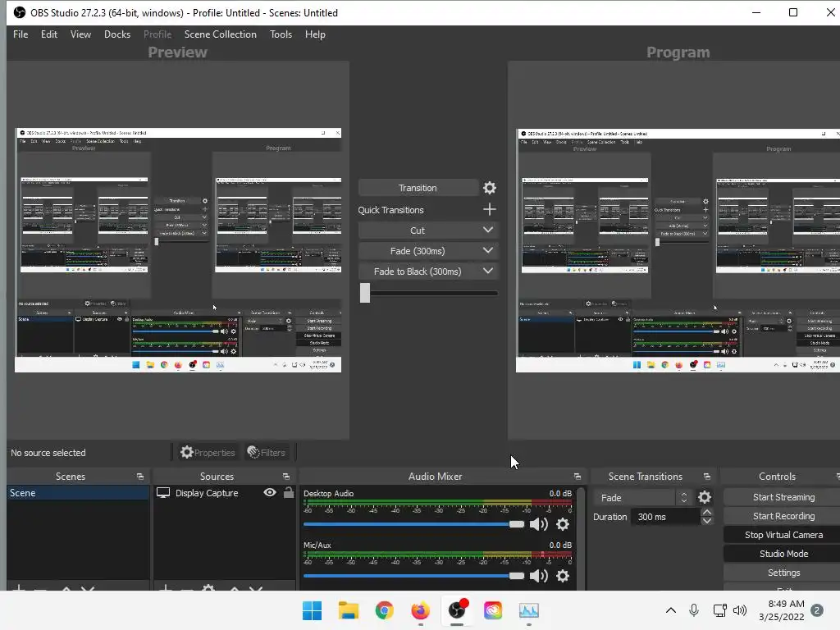Open Mic/Aux settings gear

(563, 576)
